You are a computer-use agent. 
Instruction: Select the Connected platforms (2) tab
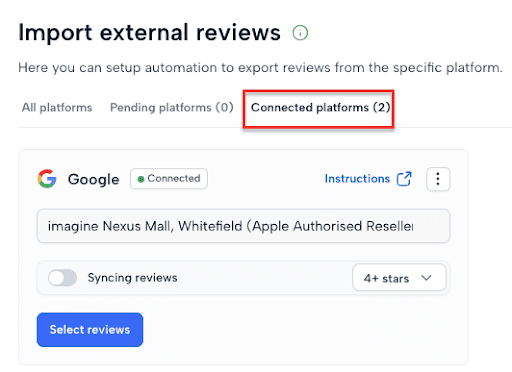point(320,108)
